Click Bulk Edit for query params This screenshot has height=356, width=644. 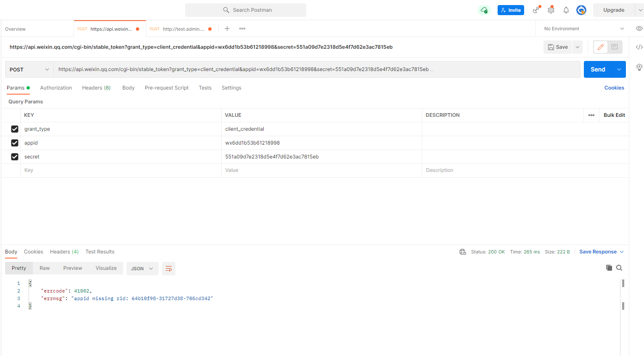click(614, 115)
